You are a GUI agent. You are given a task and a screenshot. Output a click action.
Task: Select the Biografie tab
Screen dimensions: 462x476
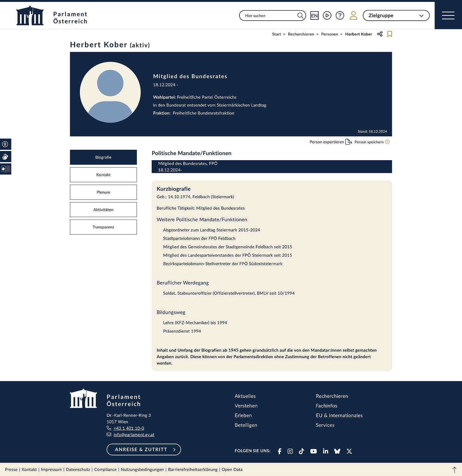coord(103,157)
